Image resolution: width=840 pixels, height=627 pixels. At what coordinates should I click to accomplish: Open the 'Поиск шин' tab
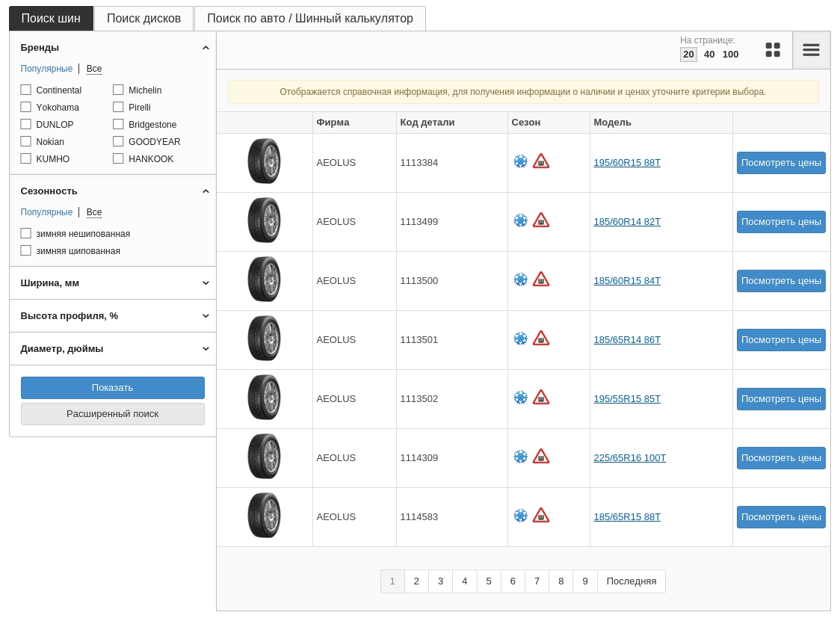pos(51,18)
